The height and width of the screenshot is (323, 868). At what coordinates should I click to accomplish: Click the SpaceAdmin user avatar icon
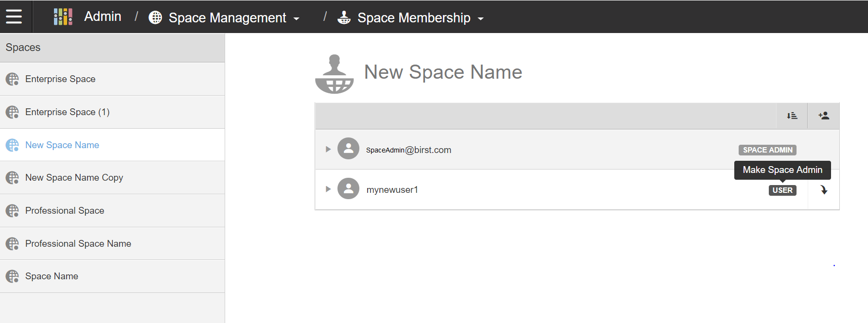pyautogui.click(x=348, y=149)
